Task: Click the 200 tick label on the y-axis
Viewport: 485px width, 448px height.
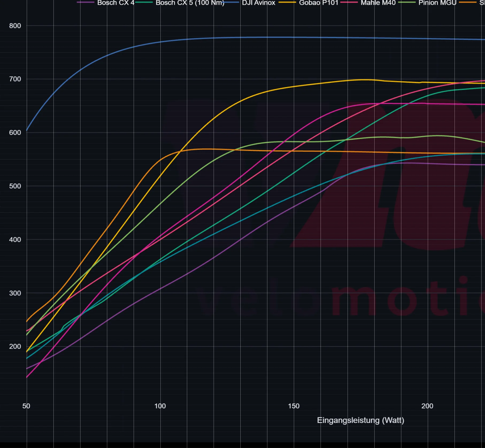Action: (x=15, y=346)
